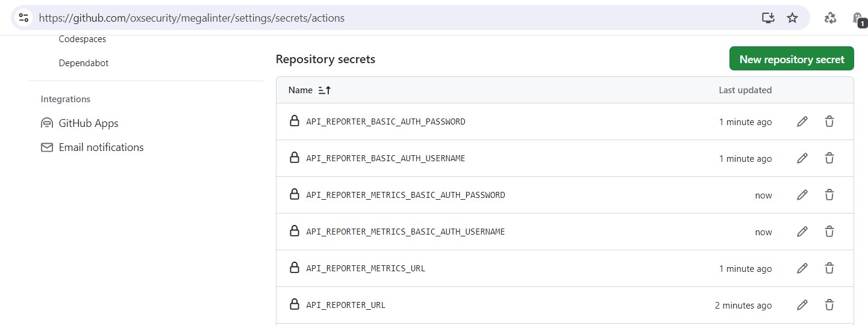Edit the API_REPORTER_BASIC_AUTH_PASSWORD secret
Viewport: 868px width, 326px height.
[802, 121]
